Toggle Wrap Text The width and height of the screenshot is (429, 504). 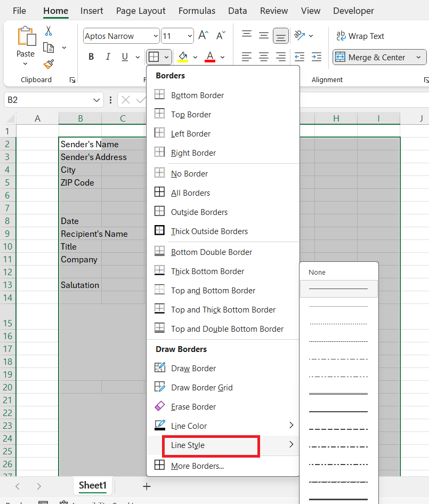click(360, 36)
